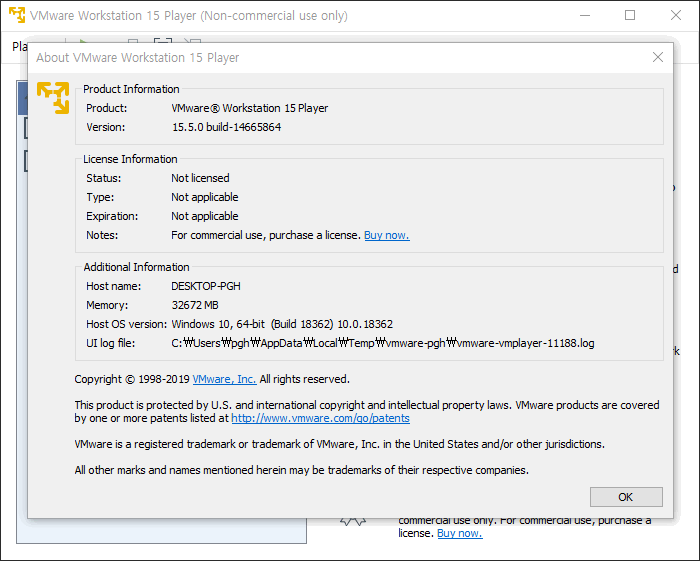Click the Host OS version value

(282, 324)
